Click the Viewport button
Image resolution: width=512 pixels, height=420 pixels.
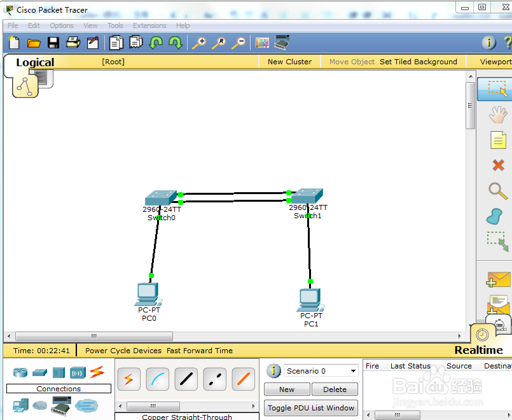[495, 62]
